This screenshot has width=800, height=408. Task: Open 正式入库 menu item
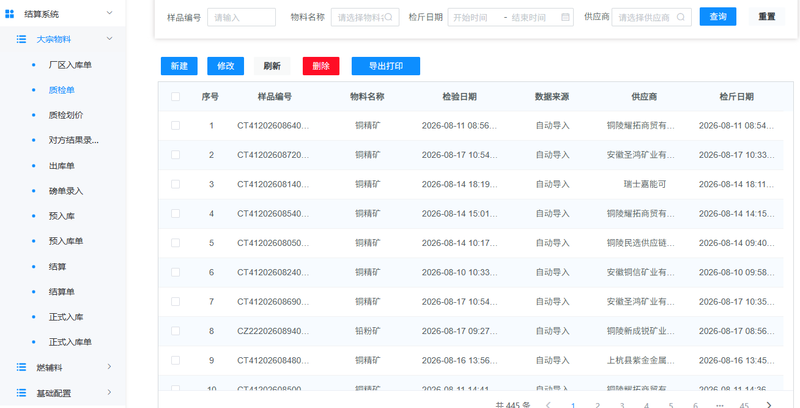(x=66, y=317)
